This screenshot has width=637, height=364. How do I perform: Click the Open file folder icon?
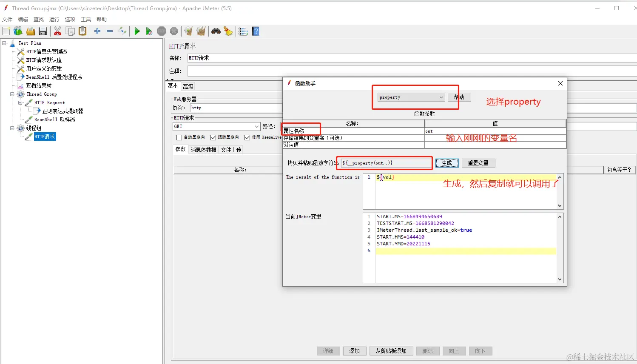(x=30, y=31)
